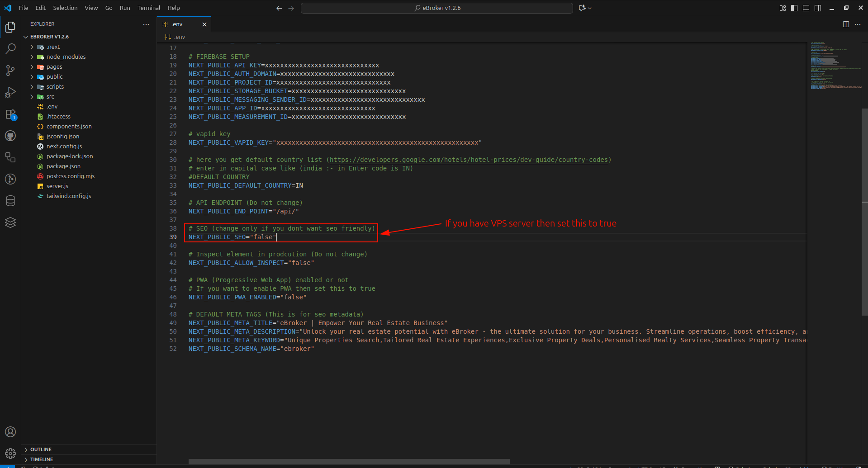Toggle the primary side bar layout button
The width and height of the screenshot is (868, 468).
tap(794, 8)
